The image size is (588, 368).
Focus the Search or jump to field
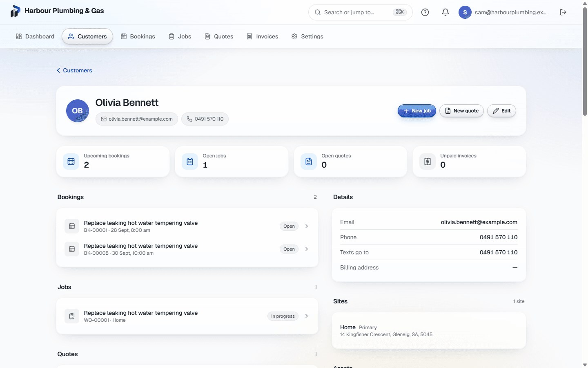(360, 12)
